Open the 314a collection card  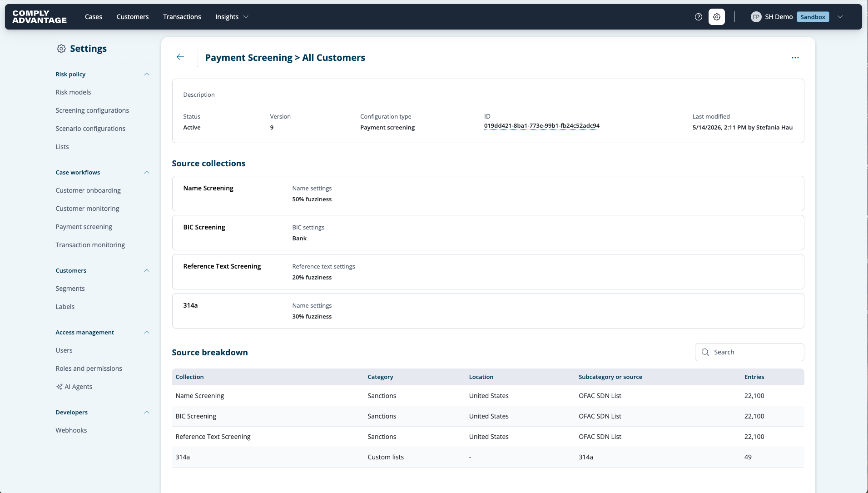click(x=488, y=311)
